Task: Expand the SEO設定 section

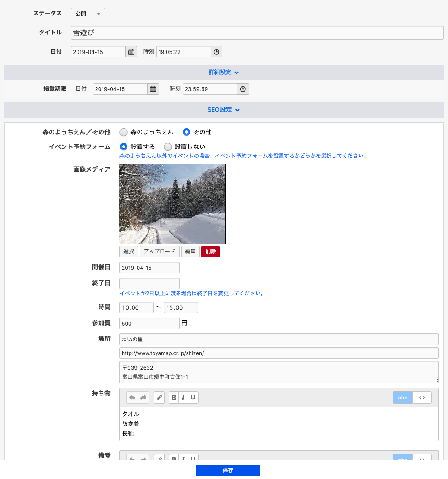Action: pos(224,110)
